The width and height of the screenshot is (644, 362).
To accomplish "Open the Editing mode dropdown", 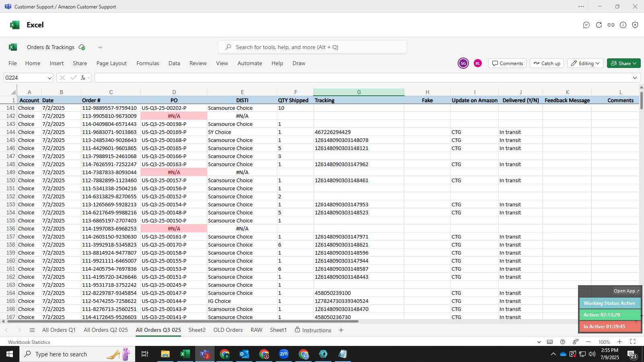I will pyautogui.click(x=585, y=63).
